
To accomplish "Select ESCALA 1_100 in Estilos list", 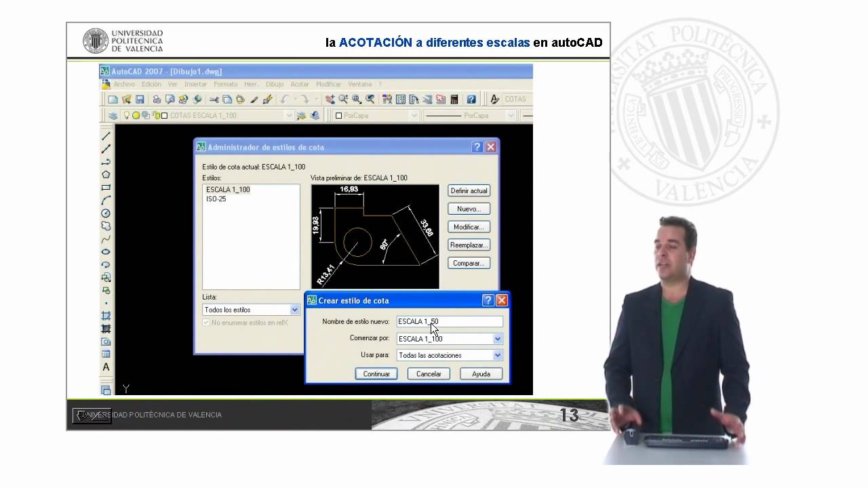I will pos(228,190).
